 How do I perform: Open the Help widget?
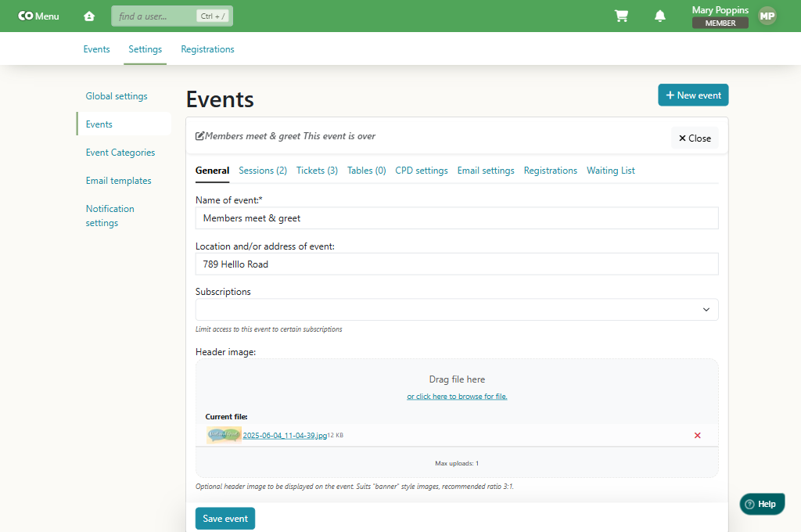[761, 504]
